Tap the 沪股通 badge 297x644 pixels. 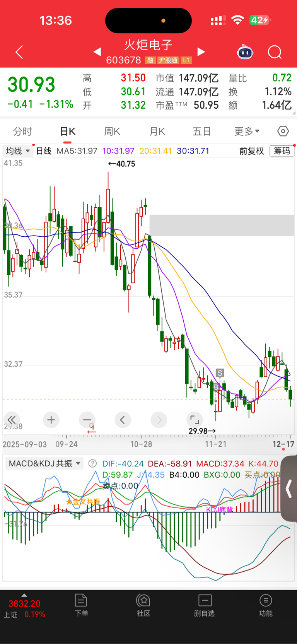(x=168, y=60)
